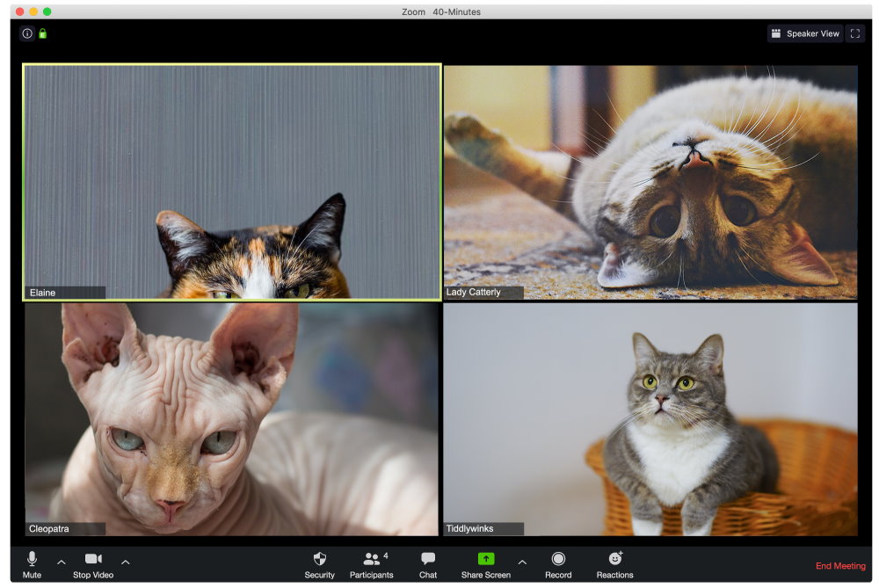
Task: Open the meeting information icon
Action: coord(27,33)
